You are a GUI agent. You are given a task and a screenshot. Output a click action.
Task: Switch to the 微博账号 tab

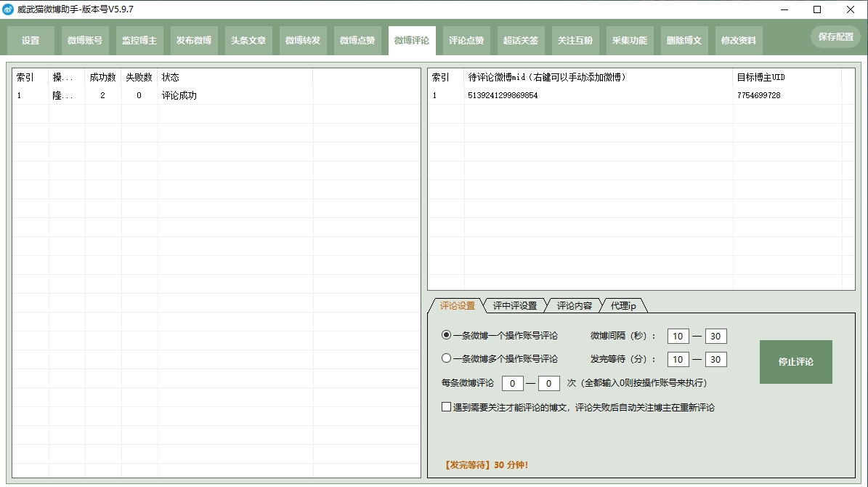(x=85, y=41)
